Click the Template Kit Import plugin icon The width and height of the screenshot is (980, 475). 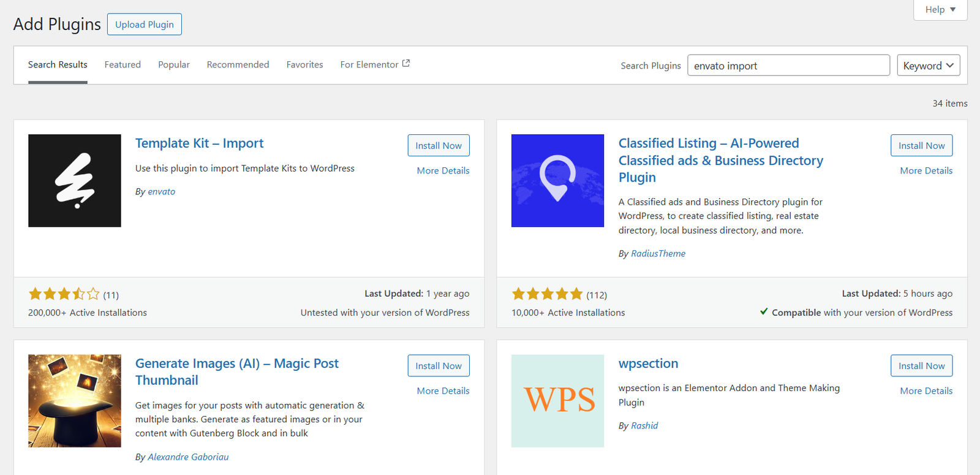click(75, 181)
